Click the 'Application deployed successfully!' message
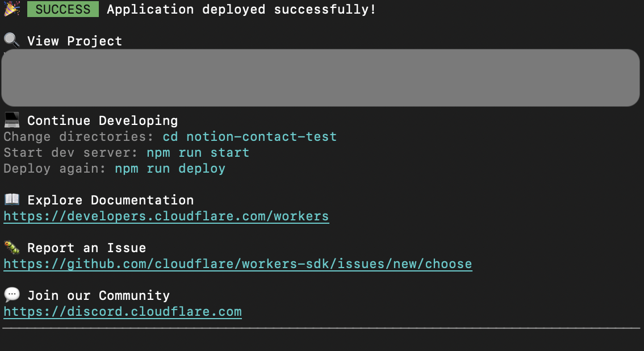Screen dimensions: 644x351 pyautogui.click(x=241, y=10)
